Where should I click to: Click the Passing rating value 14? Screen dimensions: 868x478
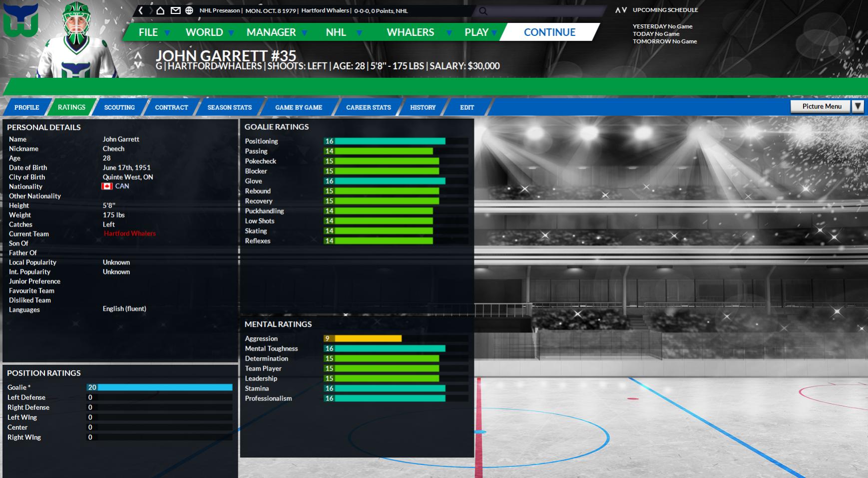(x=329, y=151)
